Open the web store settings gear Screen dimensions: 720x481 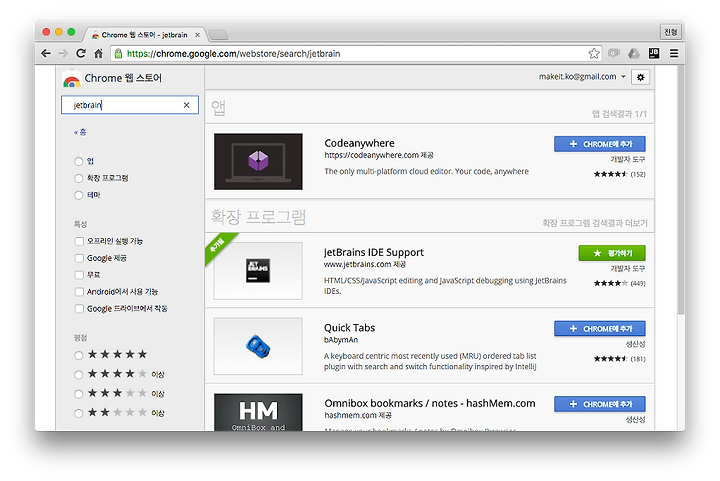click(x=640, y=77)
